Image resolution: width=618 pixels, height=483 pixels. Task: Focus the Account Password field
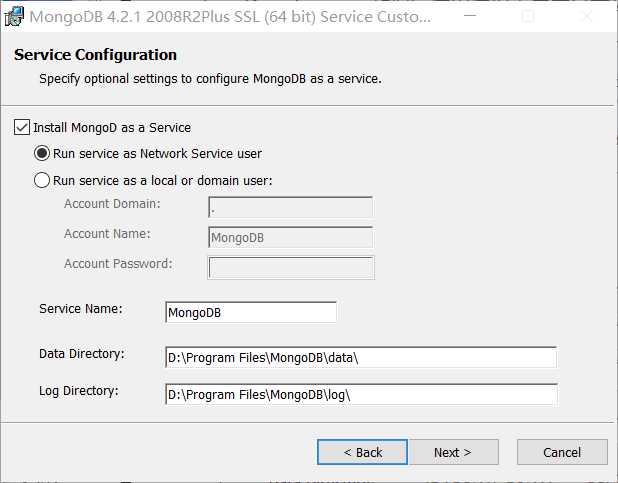tap(290, 267)
